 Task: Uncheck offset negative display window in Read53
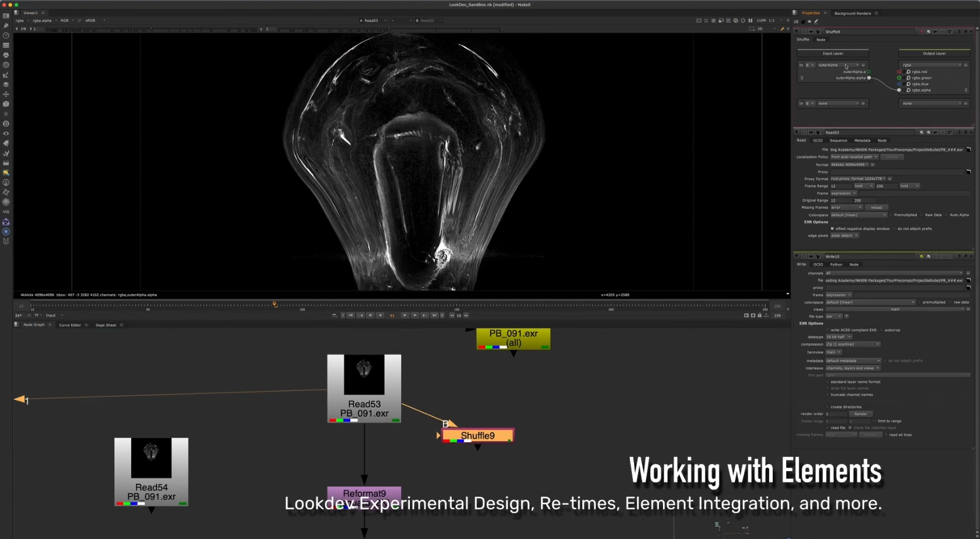pos(833,229)
